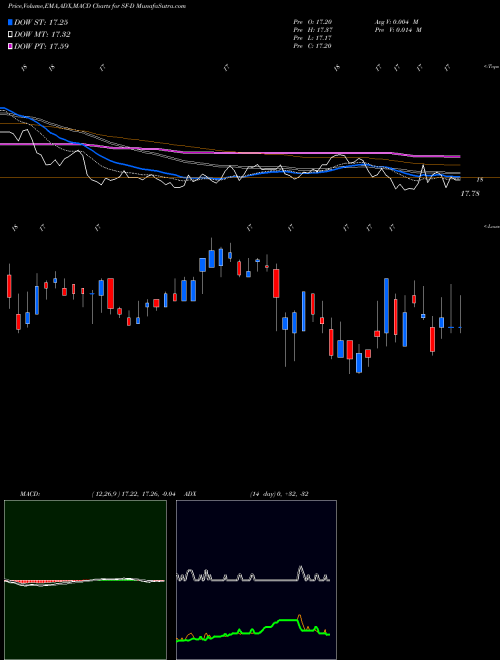500x660 pixels.
Task: Click the MACD (12,26,9) values text
Action: pos(136,494)
